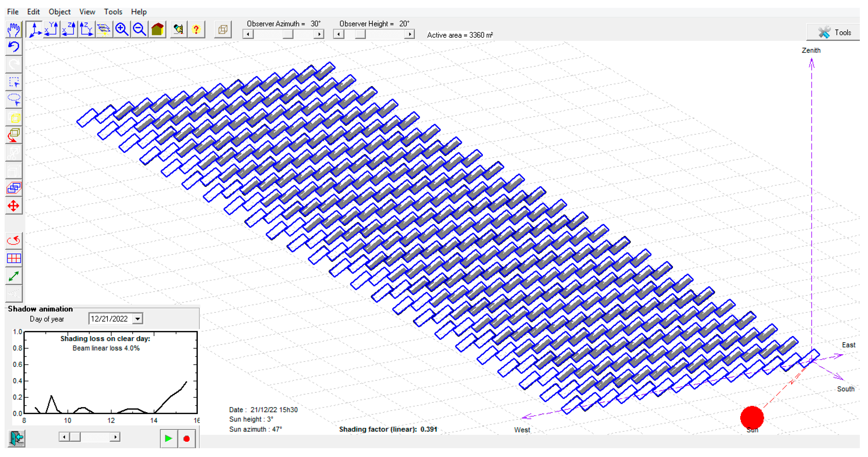The height and width of the screenshot is (457, 868).
Task: Click the Observer Height slider thumb
Action: point(360,34)
